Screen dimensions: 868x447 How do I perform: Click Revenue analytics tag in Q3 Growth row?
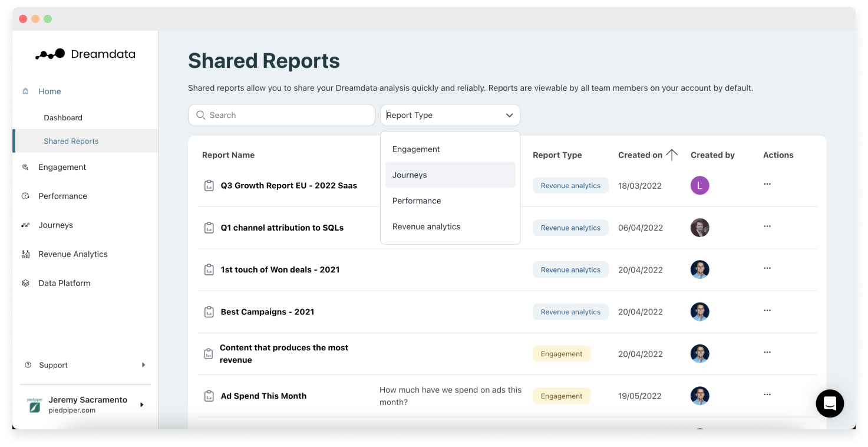pyautogui.click(x=570, y=185)
